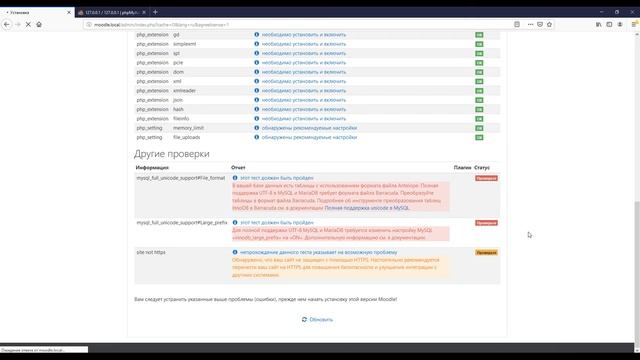The image size is (640, 360).
Task: Click info icon in Large_prefix check row
Action: coord(235,223)
